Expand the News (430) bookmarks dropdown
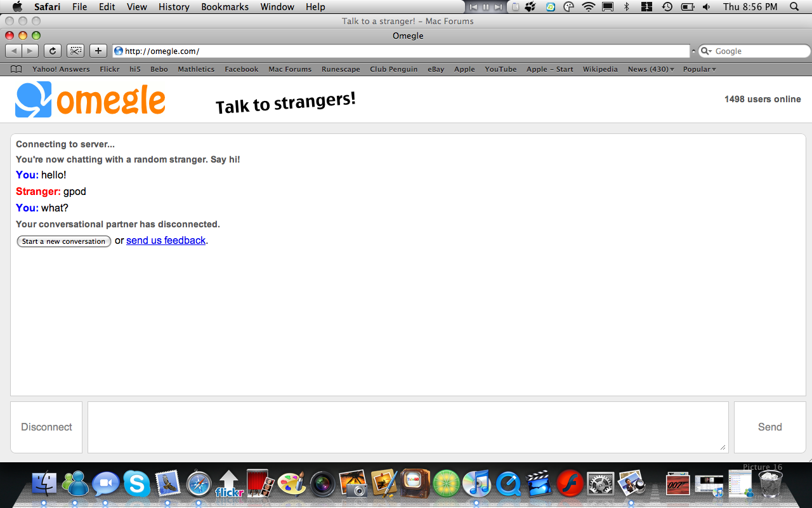 [651, 69]
